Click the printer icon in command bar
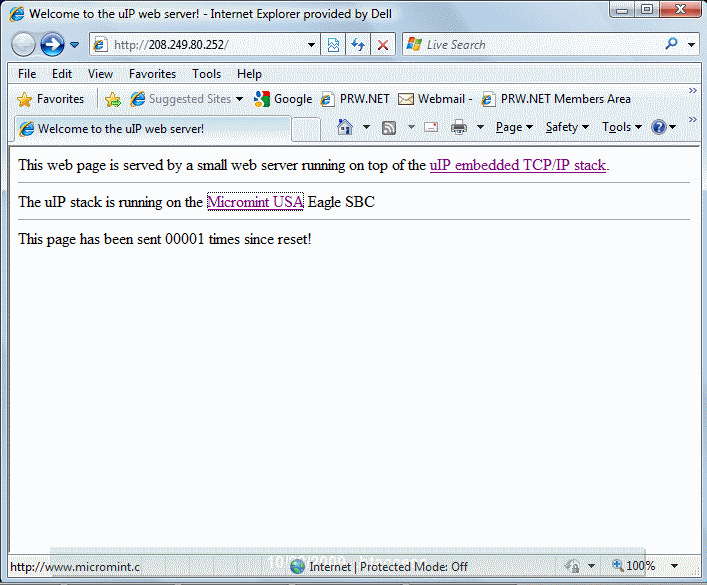 (x=459, y=127)
